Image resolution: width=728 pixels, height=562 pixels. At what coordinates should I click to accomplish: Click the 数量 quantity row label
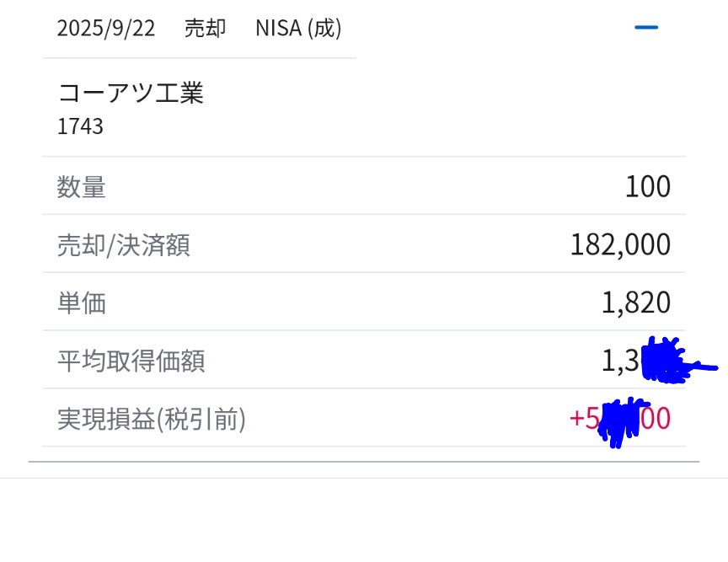81,187
